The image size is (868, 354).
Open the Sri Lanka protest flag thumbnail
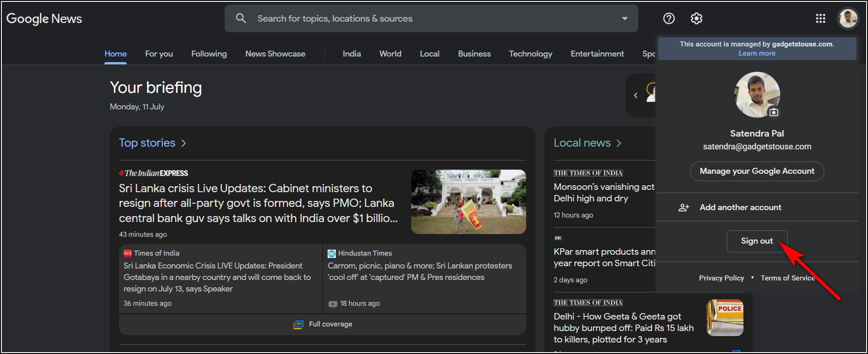click(468, 202)
